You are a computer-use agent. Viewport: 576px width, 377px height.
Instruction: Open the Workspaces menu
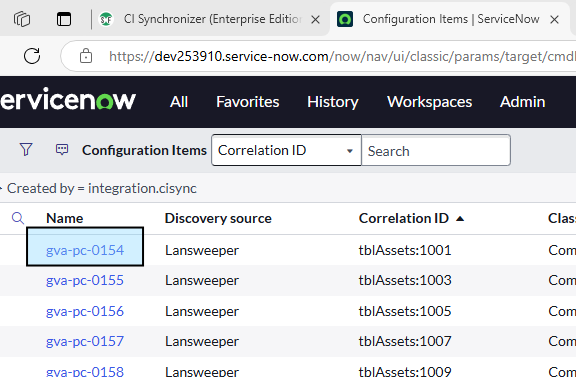tap(429, 102)
